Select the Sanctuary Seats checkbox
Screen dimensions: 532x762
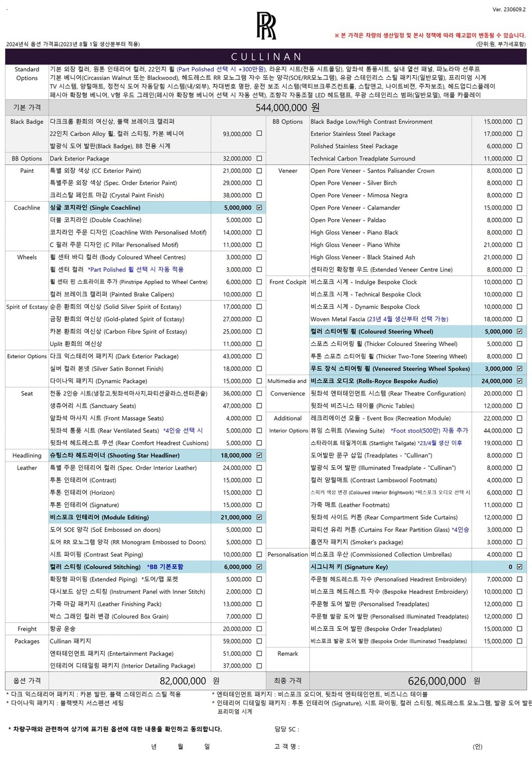259,406
